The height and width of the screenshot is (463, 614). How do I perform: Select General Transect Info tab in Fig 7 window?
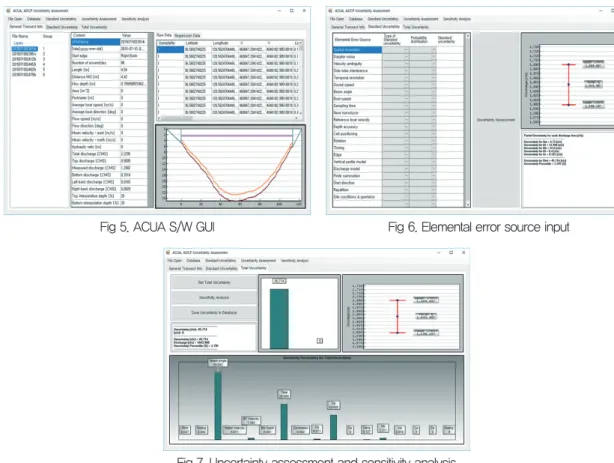185,269
